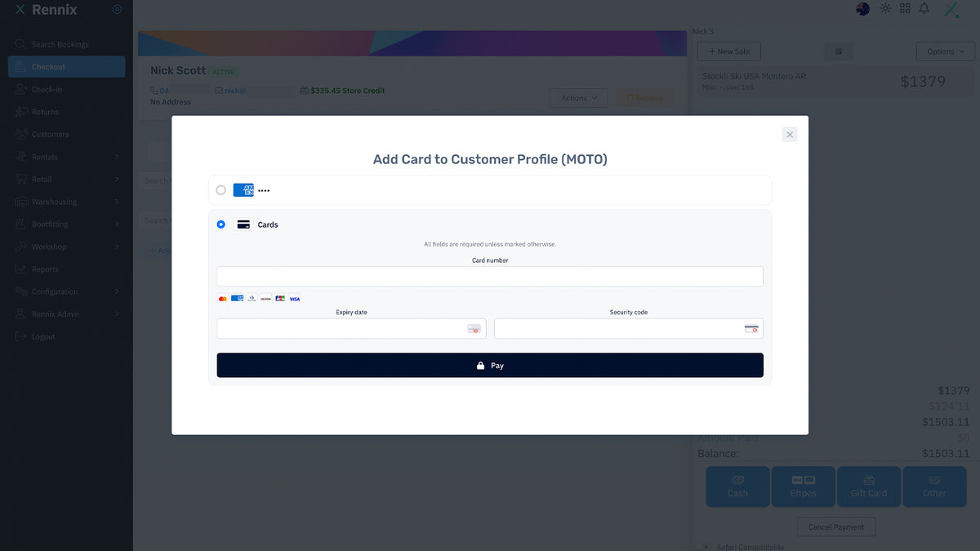Open the apps grid icon
Screen dimensions: 980x551
click(905, 9)
